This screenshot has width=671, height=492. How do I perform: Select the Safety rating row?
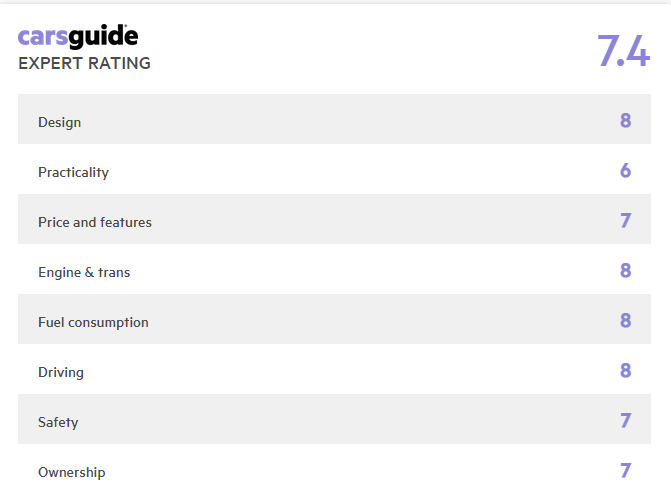(334, 419)
